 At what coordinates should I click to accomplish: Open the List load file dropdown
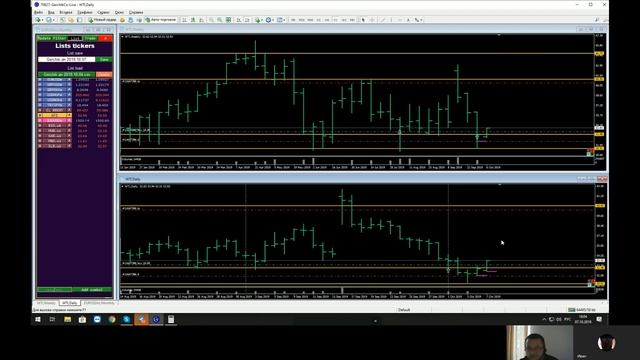67,74
